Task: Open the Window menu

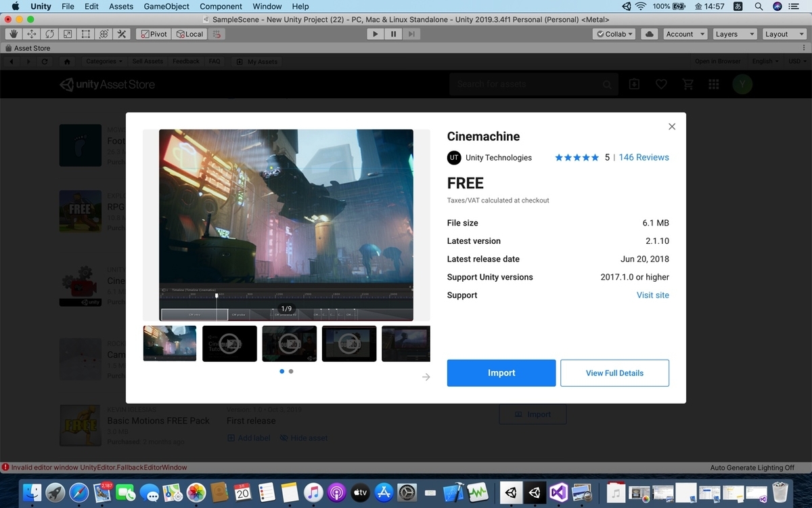Action: click(267, 6)
